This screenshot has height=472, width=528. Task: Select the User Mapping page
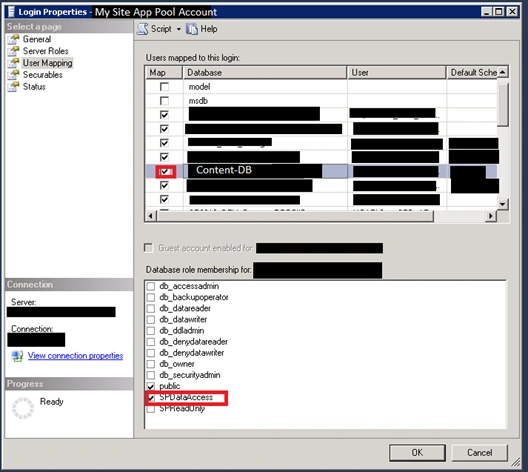coord(47,63)
